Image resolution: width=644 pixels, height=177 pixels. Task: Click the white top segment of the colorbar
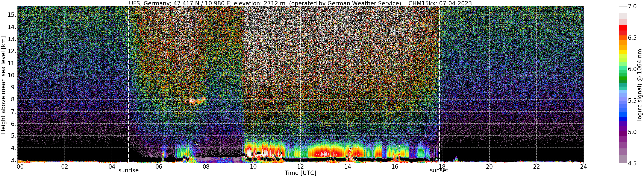coord(623,10)
